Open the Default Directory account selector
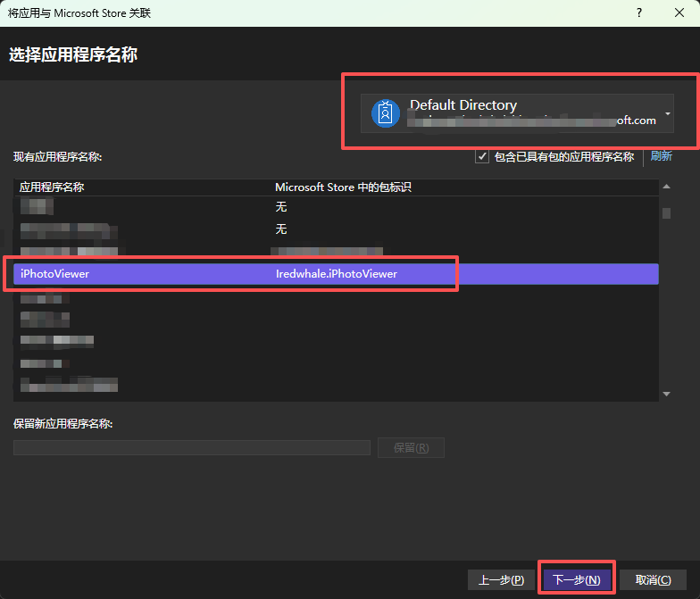The height and width of the screenshot is (599, 700). pyautogui.click(x=517, y=113)
